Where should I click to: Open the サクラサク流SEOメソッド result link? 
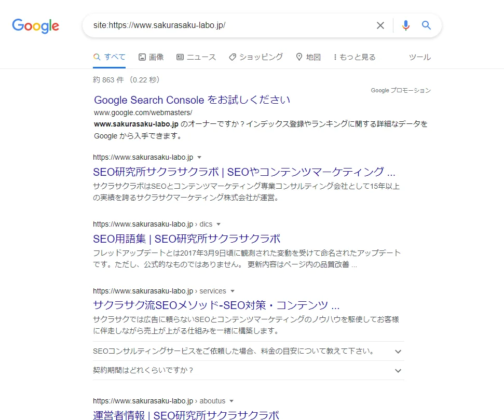point(216,305)
